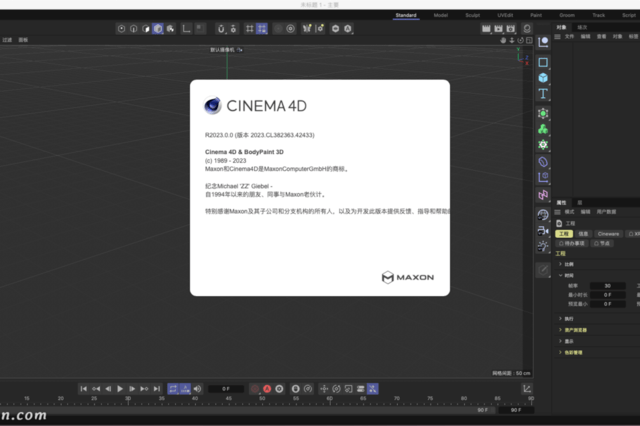Toggle rotation keyframe recording icon
This screenshot has height=426, width=640.
pos(336,389)
